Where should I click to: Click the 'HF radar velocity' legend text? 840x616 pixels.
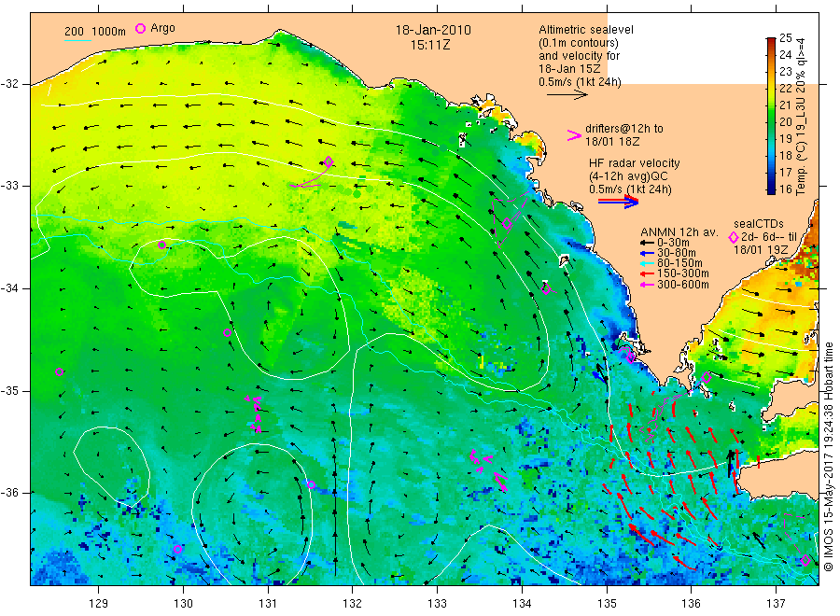point(635,163)
